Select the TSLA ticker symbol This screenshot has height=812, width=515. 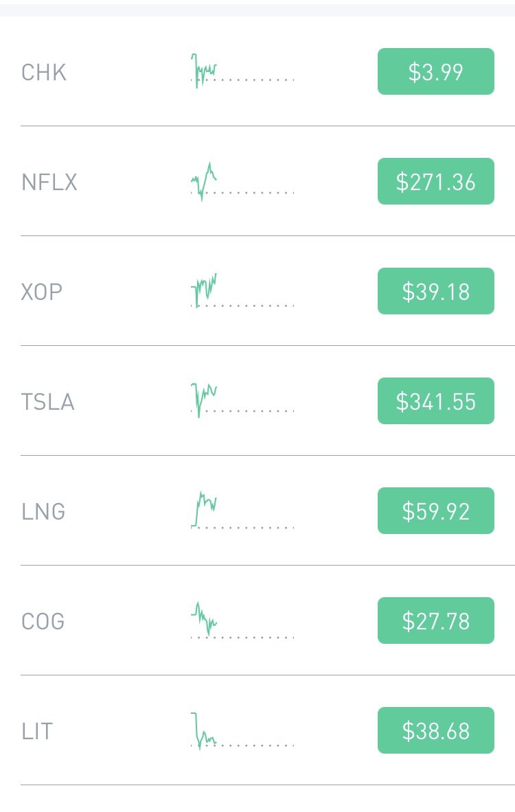(x=47, y=402)
